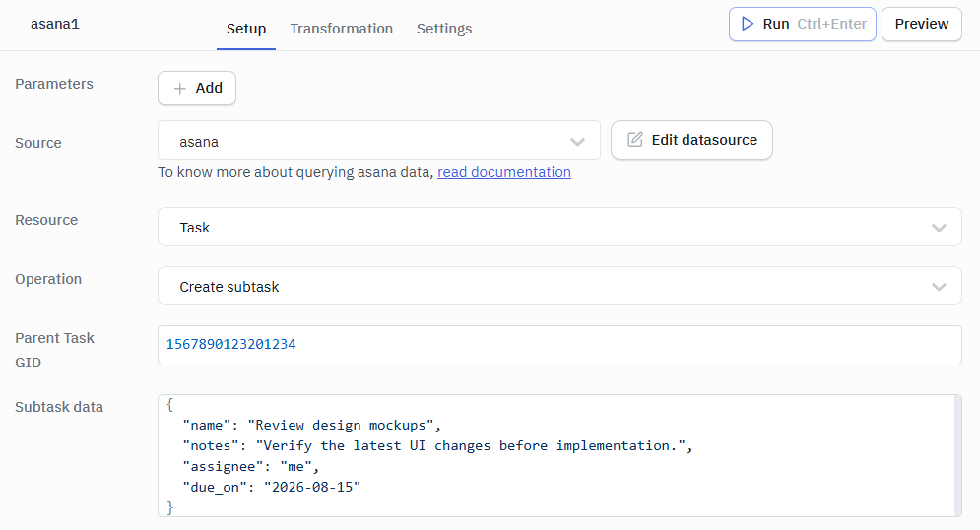Screen dimensions: 980x530
Task: Click the Source label
Action: (x=38, y=143)
